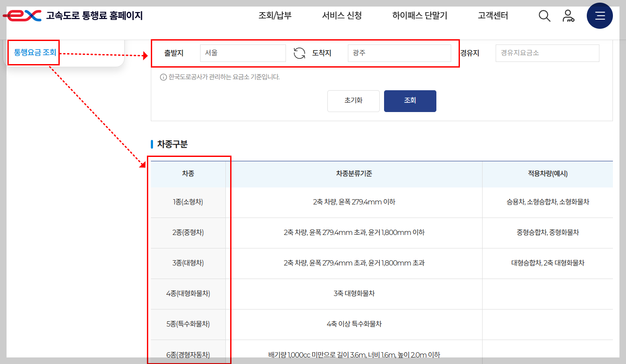Image resolution: width=626 pixels, height=364 pixels.
Task: Open the ex highway toll homepage logo
Action: (x=22, y=16)
